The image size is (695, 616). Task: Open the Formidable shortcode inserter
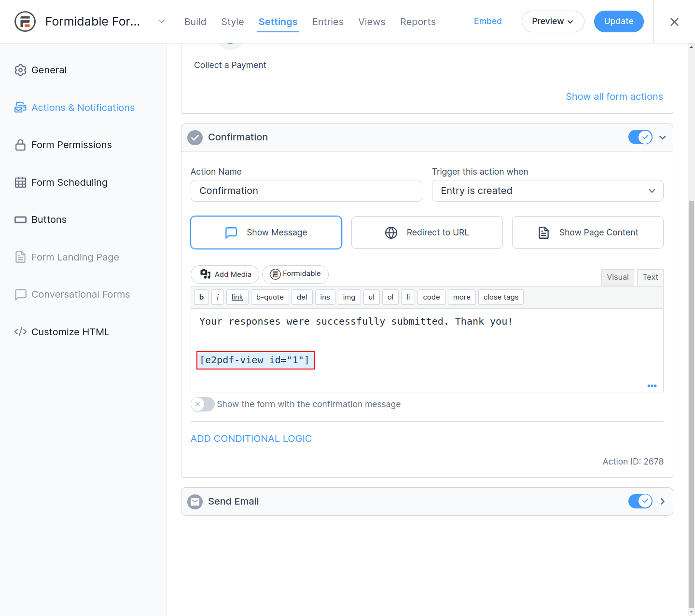click(x=295, y=274)
